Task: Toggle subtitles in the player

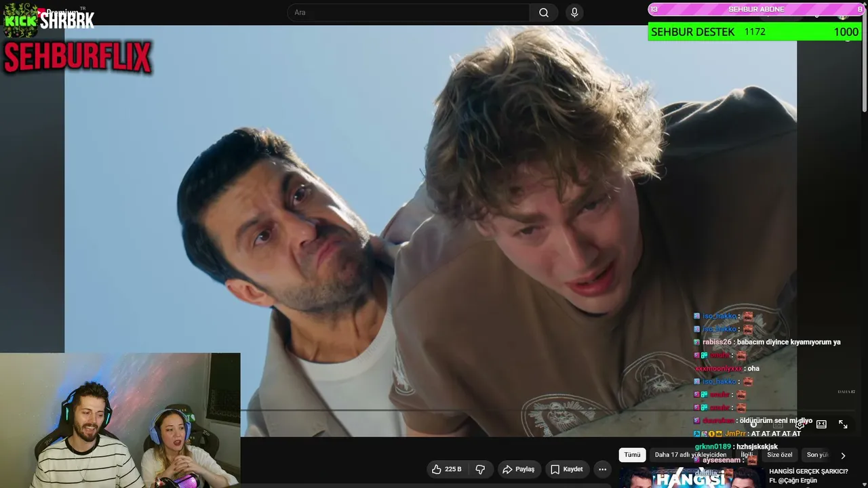Action: click(778, 424)
